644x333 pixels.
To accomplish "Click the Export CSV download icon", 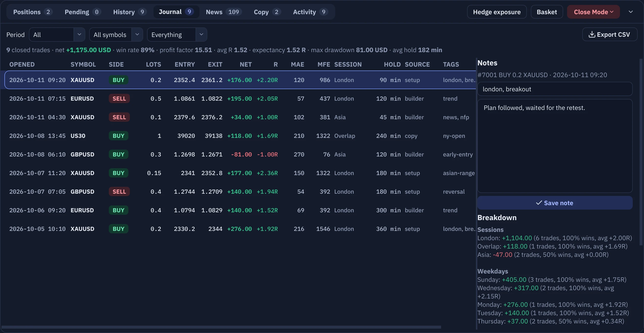I will click(x=592, y=35).
